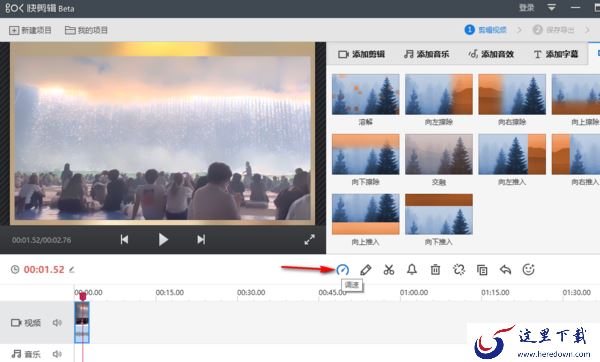Click the smiley face sticker icon

(528, 270)
